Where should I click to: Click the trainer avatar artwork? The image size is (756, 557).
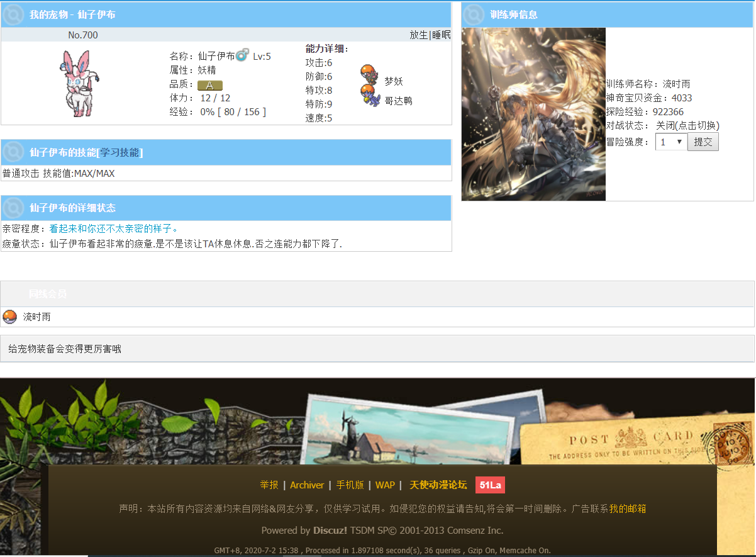click(533, 114)
